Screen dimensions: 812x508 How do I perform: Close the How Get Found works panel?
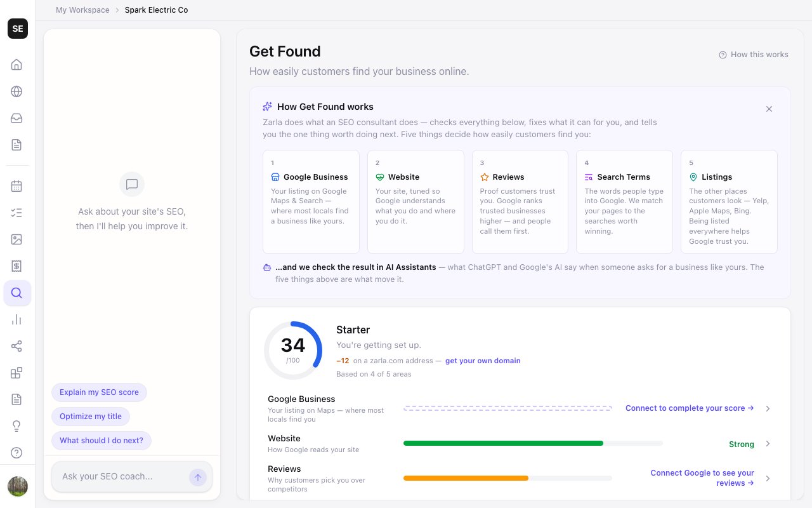(769, 109)
